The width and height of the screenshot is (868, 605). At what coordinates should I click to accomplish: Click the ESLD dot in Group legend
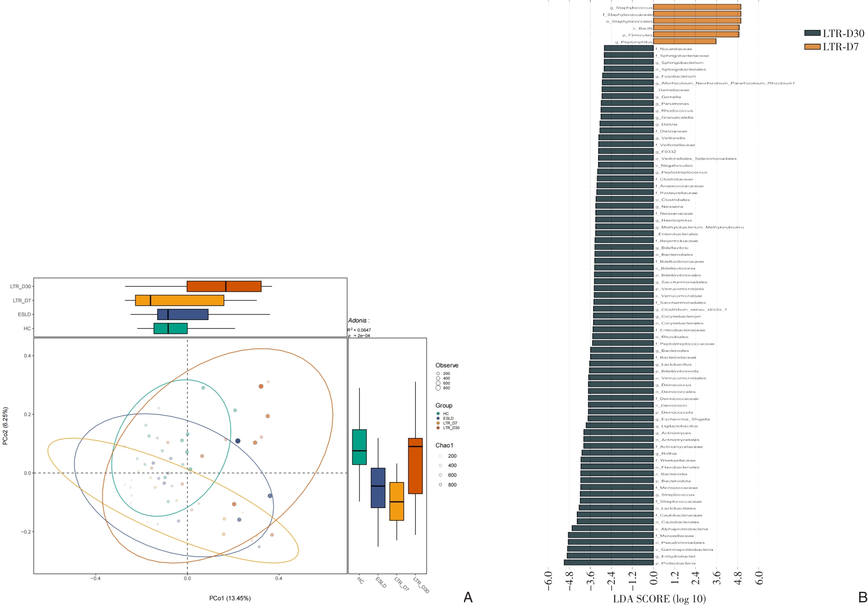438,418
